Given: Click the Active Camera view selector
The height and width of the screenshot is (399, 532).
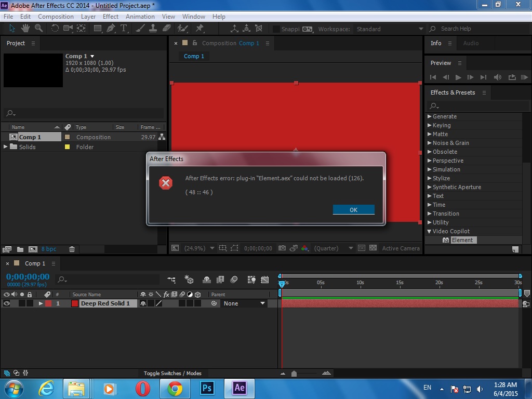Looking at the screenshot, I should point(401,248).
